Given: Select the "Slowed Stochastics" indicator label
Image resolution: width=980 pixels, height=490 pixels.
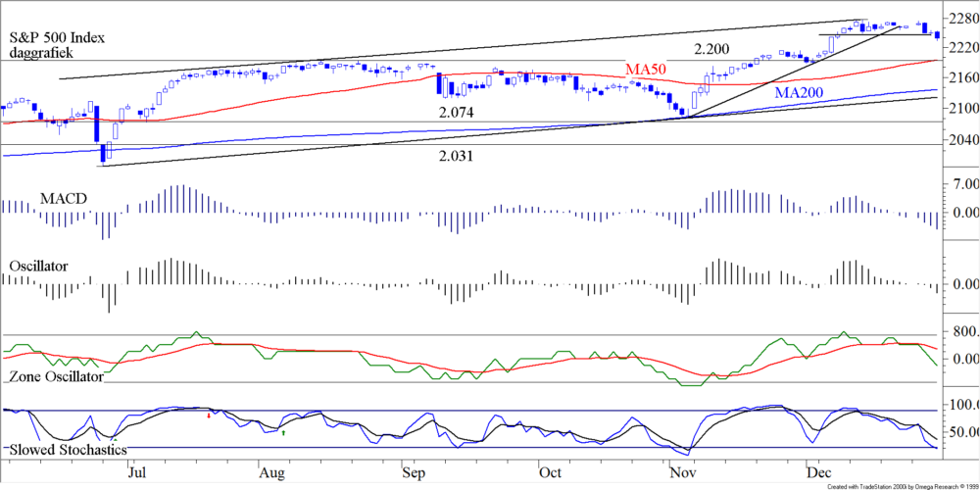Looking at the screenshot, I should click(x=68, y=450).
